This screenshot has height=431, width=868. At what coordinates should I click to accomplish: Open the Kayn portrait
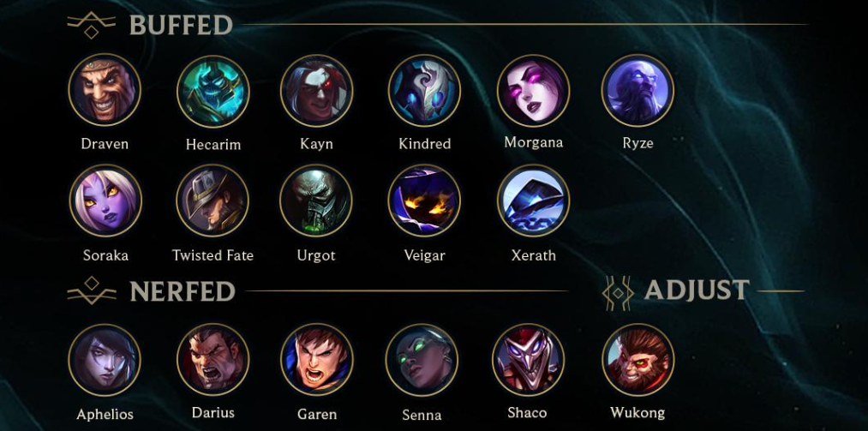point(317,90)
